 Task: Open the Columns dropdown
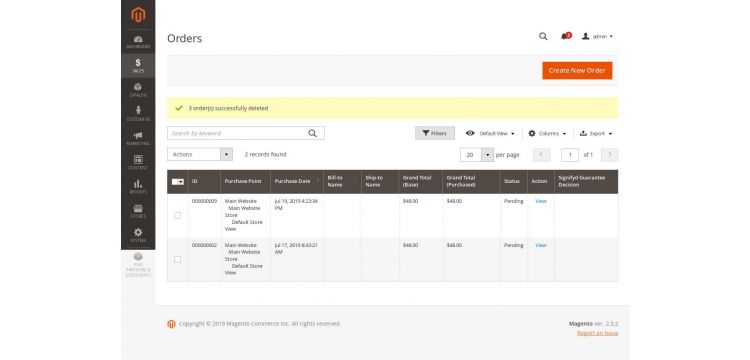(547, 133)
